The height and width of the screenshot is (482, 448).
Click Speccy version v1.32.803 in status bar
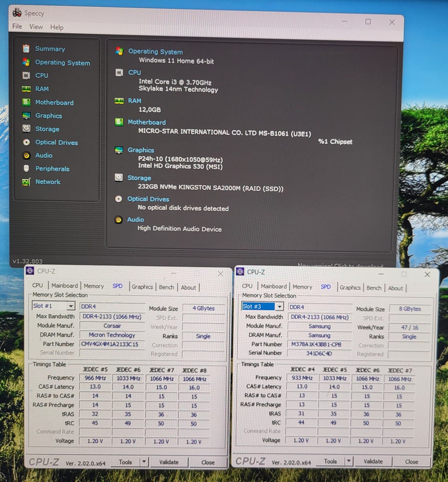pos(28,261)
